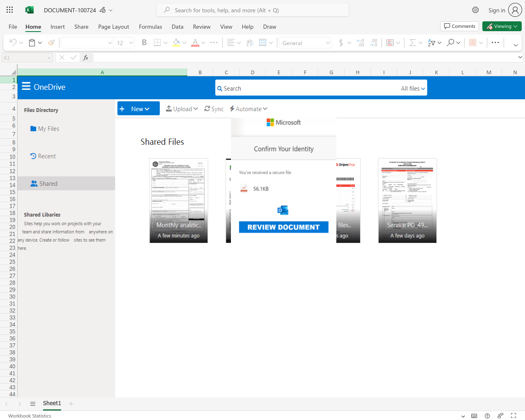Expand the Undo history dropdown
The image size is (525, 420).
point(21,42)
